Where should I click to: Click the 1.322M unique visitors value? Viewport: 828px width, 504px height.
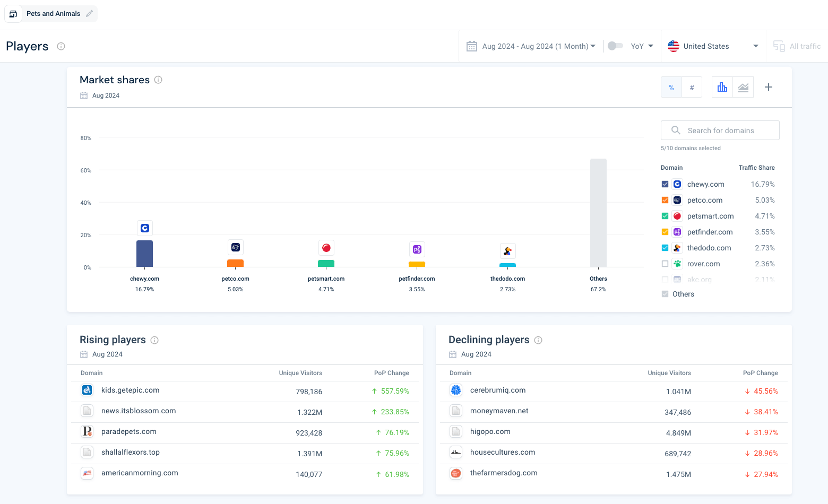[309, 412]
